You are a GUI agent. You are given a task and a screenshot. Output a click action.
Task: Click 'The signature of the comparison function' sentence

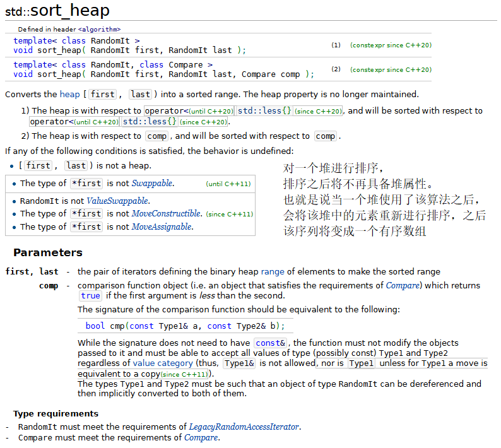pos(239,309)
